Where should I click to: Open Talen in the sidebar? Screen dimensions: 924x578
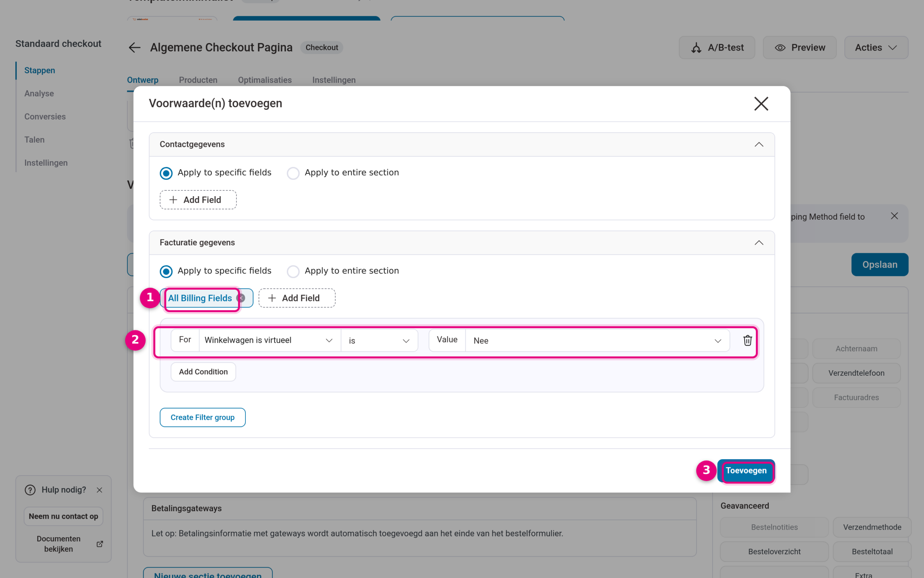tap(34, 139)
